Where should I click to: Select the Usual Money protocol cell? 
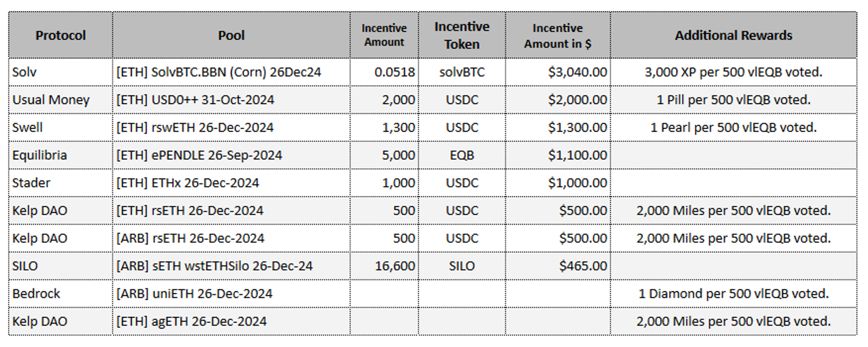(60, 100)
